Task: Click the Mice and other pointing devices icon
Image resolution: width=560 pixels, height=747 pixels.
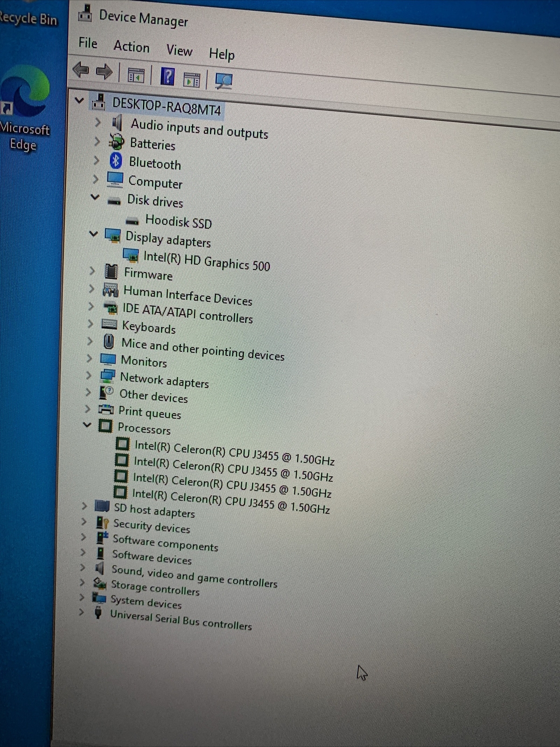Action: coord(109,342)
